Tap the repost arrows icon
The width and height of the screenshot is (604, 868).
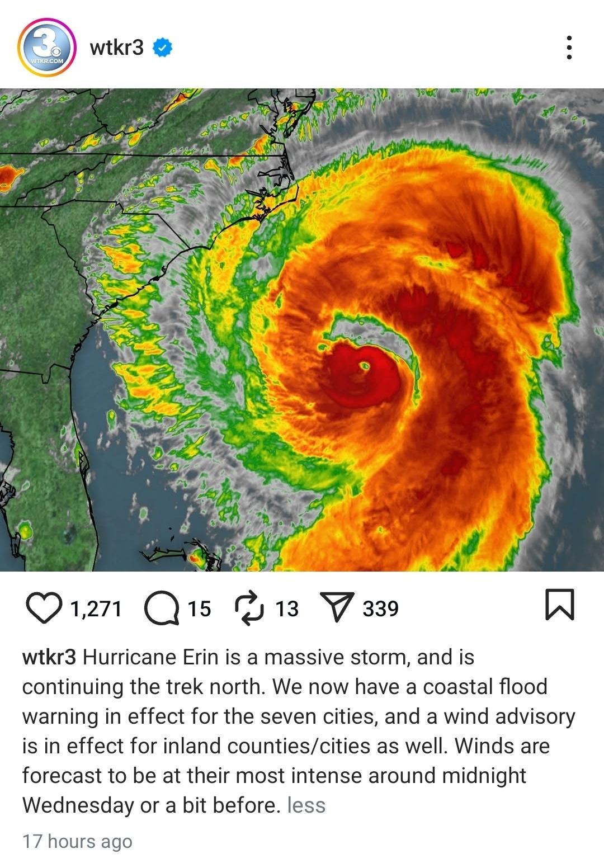point(249,607)
